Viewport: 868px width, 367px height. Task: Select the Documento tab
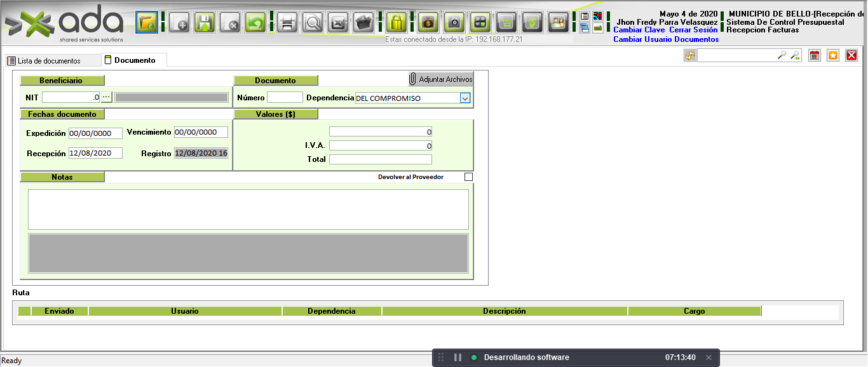tap(134, 60)
